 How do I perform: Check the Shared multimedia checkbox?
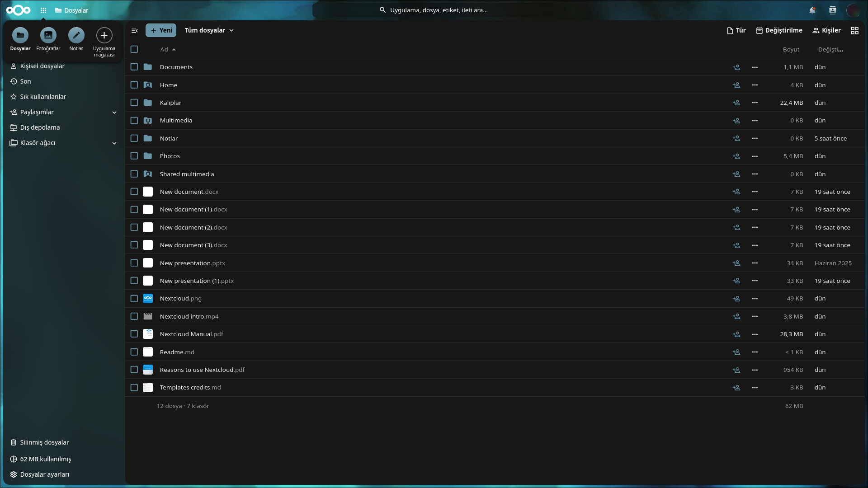[x=134, y=174]
